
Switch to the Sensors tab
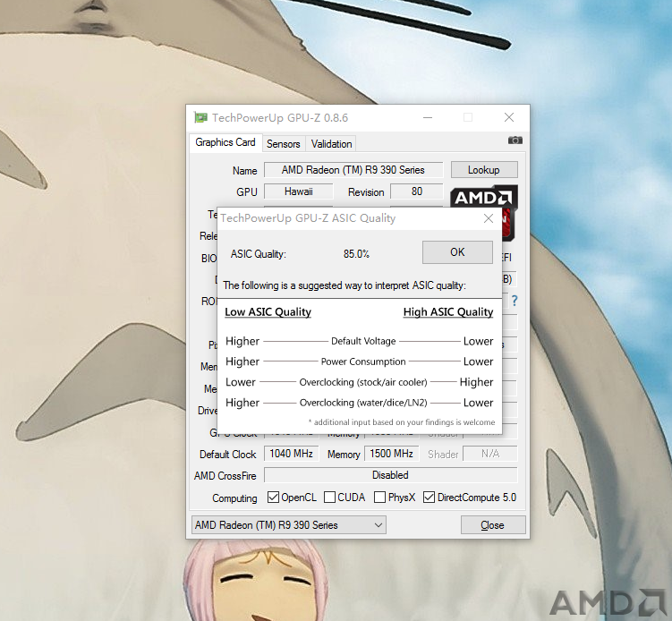point(284,144)
